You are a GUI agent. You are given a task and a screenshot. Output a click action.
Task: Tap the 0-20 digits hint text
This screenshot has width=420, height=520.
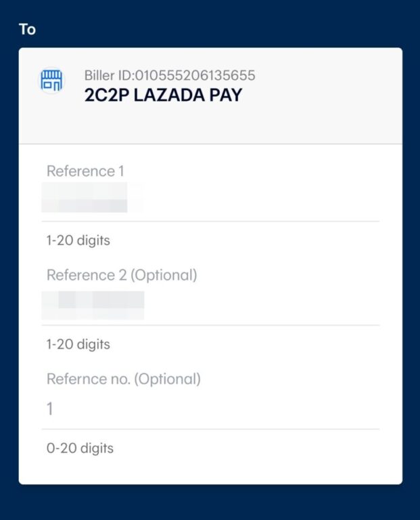point(80,448)
